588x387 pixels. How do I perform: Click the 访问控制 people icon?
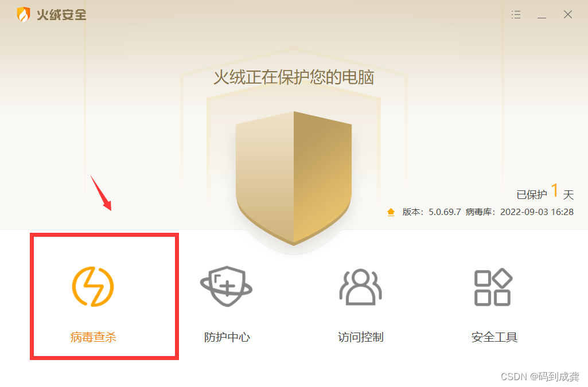pos(360,287)
